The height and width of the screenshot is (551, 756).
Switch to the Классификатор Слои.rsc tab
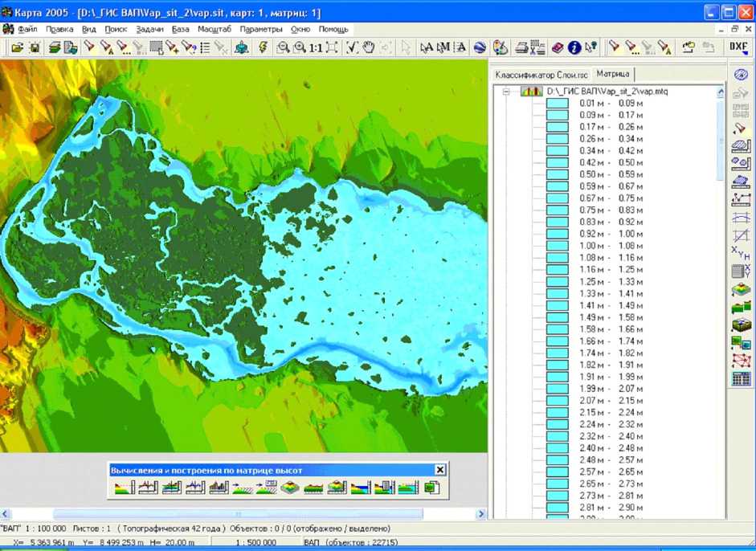pyautogui.click(x=541, y=75)
